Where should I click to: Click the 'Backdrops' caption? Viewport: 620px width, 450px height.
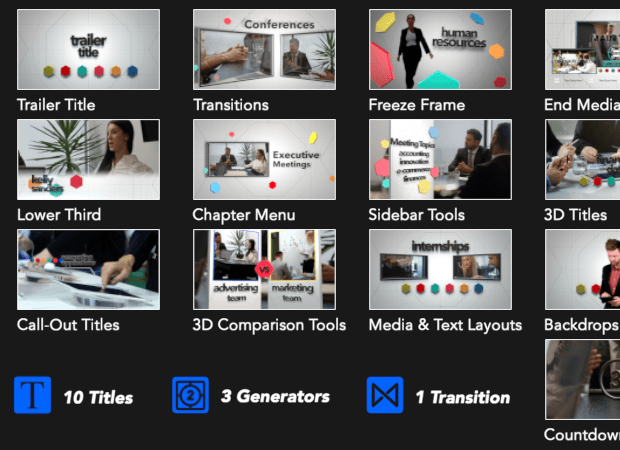tap(582, 325)
